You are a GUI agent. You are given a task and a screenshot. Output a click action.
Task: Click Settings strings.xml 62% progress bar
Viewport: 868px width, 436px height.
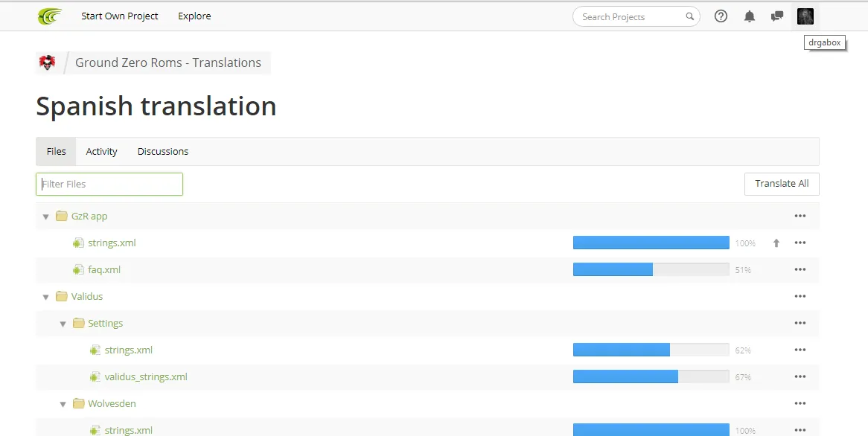(651, 350)
